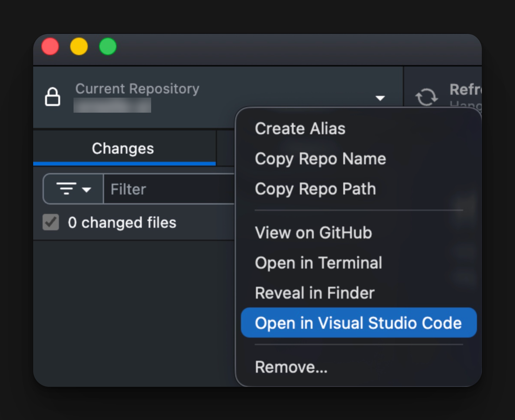Image resolution: width=515 pixels, height=420 pixels.
Task: Click the Current Repository label
Action: 137,89
